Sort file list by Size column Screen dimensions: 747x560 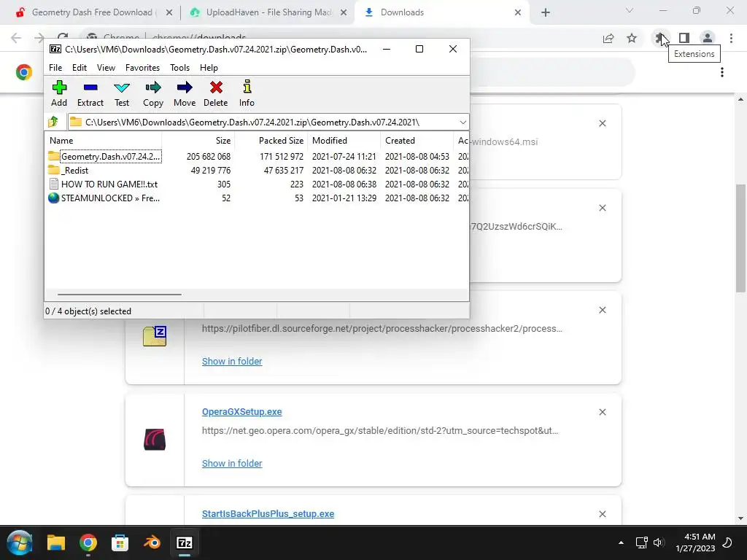click(x=198, y=141)
